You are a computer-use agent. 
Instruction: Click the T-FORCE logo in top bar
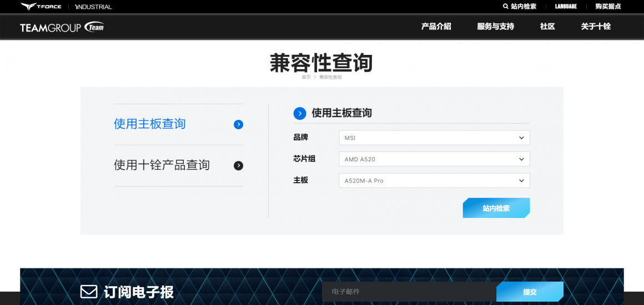click(42, 7)
